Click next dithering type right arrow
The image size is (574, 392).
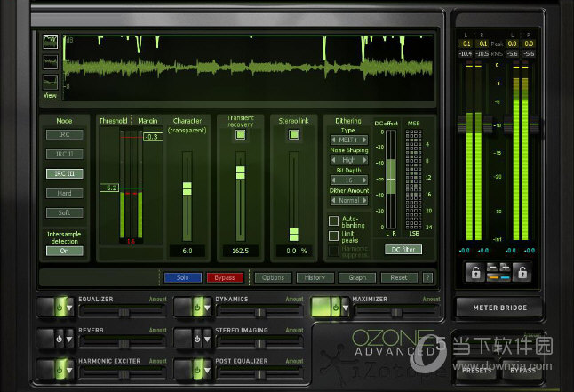(364, 140)
